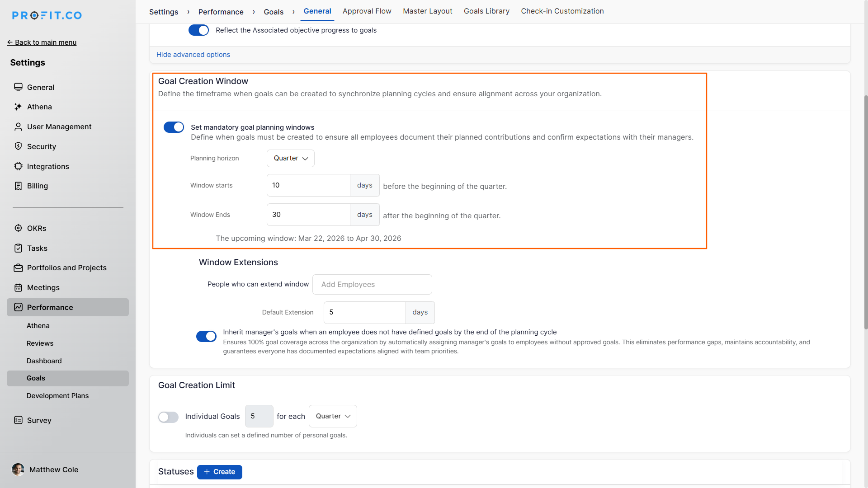Viewport: 868px width, 488px height.
Task: Click the Window starts days input
Action: tap(308, 186)
